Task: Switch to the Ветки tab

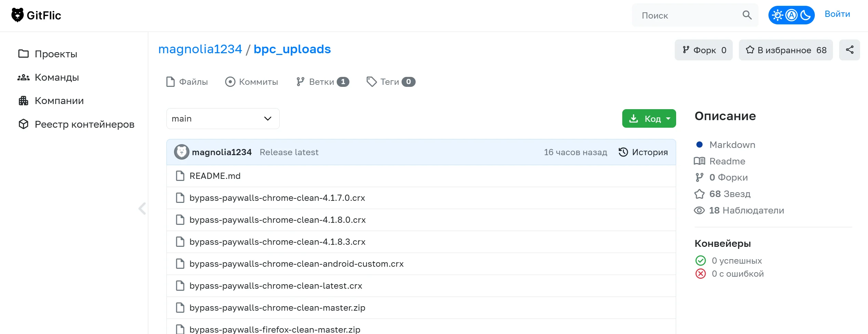Action: pos(323,82)
